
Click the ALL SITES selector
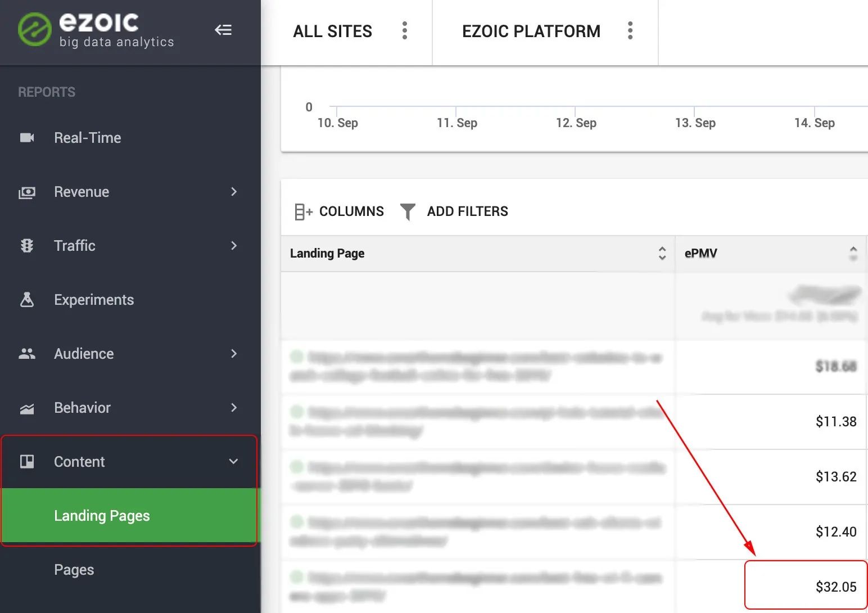pos(332,31)
